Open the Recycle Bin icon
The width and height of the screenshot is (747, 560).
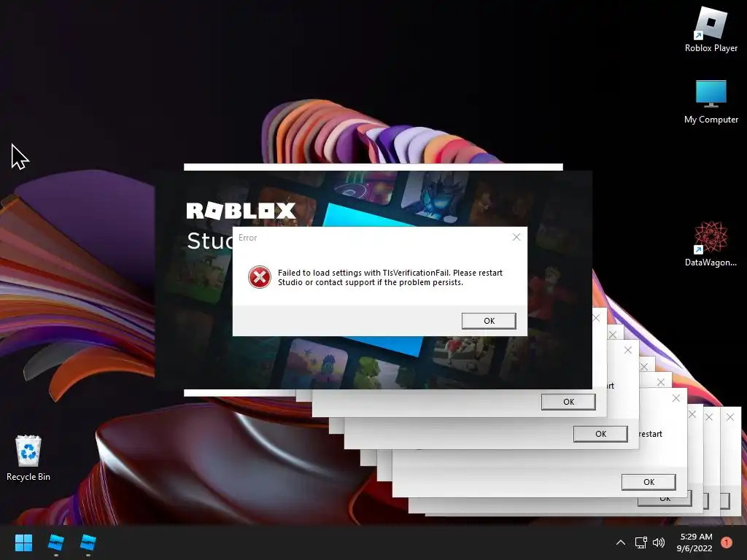28,458
